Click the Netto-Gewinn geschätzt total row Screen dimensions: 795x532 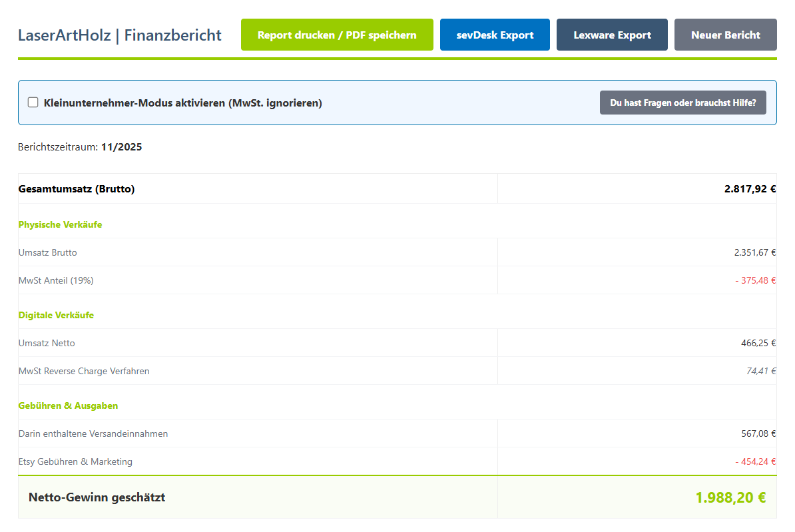[x=96, y=497]
